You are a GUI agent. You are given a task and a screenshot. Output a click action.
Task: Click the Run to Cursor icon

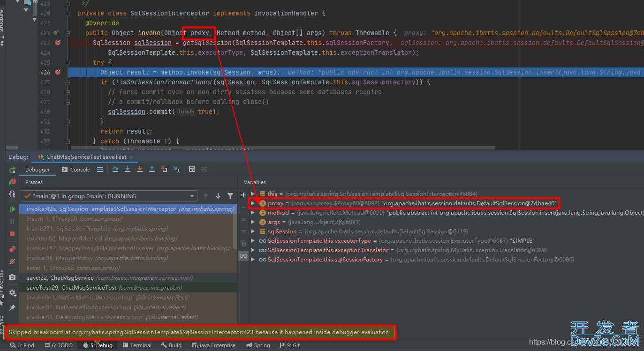click(x=176, y=170)
